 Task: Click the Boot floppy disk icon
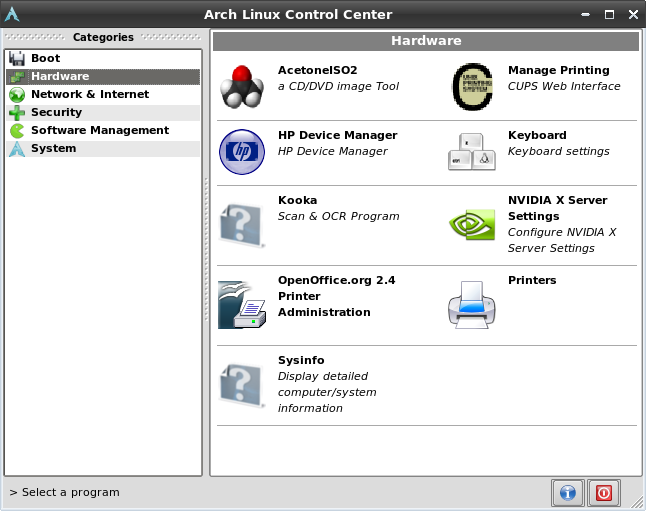(x=17, y=59)
